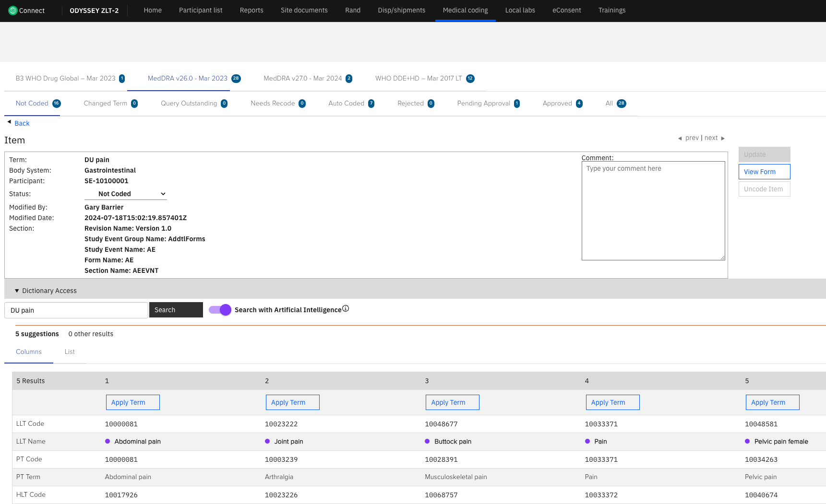Toggle Search with Artificial Intelligence switch
The image size is (826, 504).
(220, 310)
